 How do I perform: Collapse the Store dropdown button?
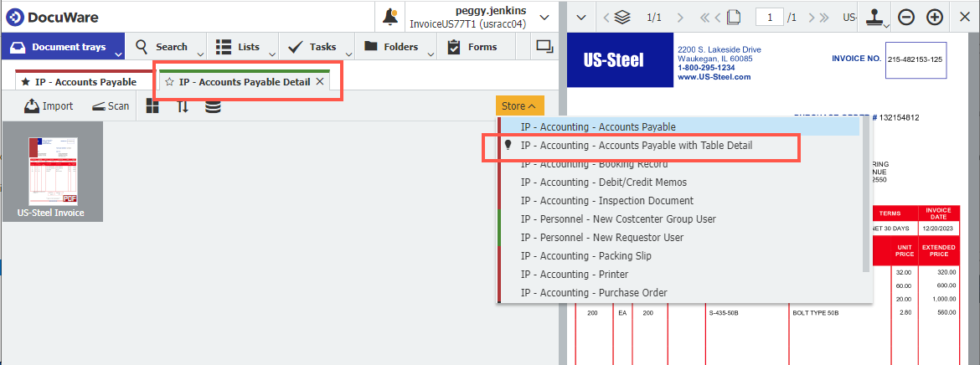point(520,106)
